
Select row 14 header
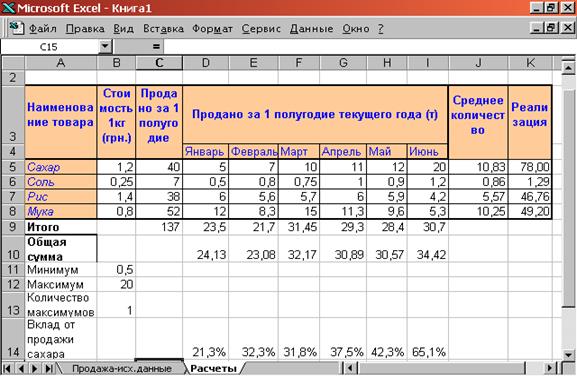(13, 339)
